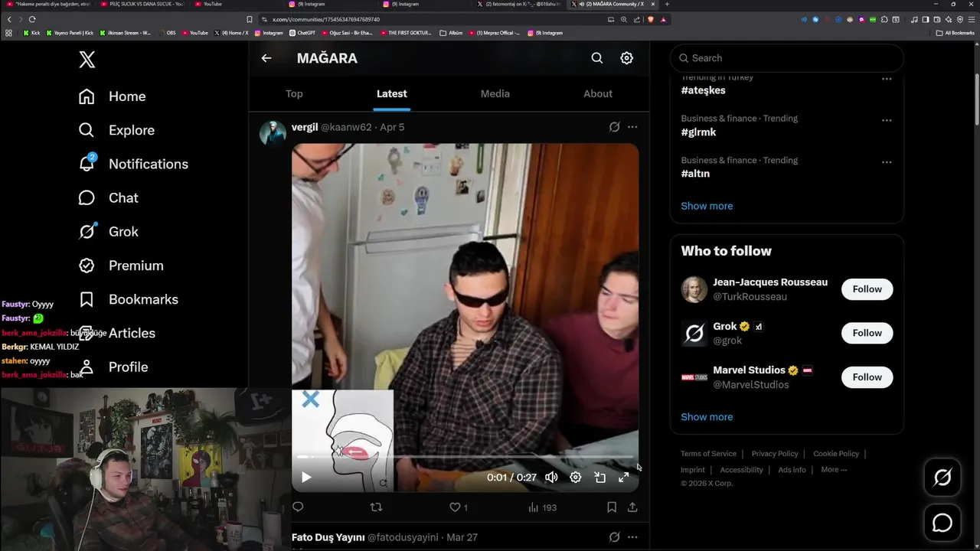Open more options for #glrmk trend
The width and height of the screenshot is (980, 551).
click(x=887, y=120)
